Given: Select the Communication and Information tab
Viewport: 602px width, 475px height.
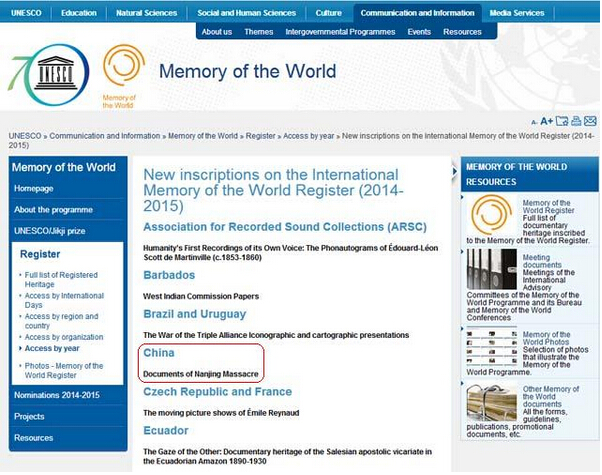Looking at the screenshot, I should (x=417, y=13).
